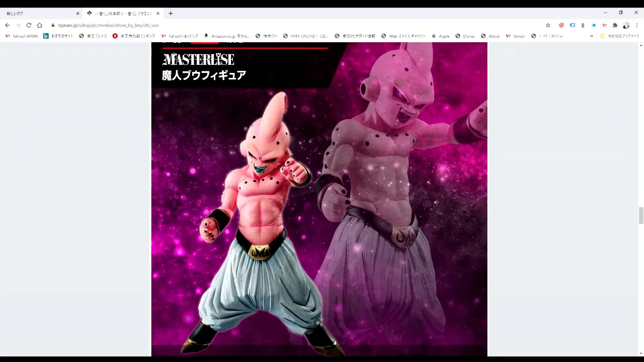Viewport: 644px width, 362px height.
Task: Switch to the 一番くじ倶楽部 tab
Action: [123, 14]
